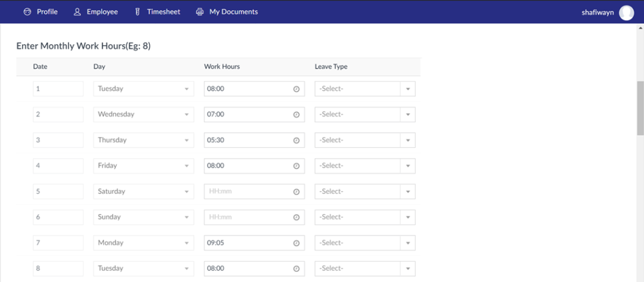Expand Leave Type dropdown for Sunday row
Viewport: 644px width, 282px height.
[x=408, y=217]
